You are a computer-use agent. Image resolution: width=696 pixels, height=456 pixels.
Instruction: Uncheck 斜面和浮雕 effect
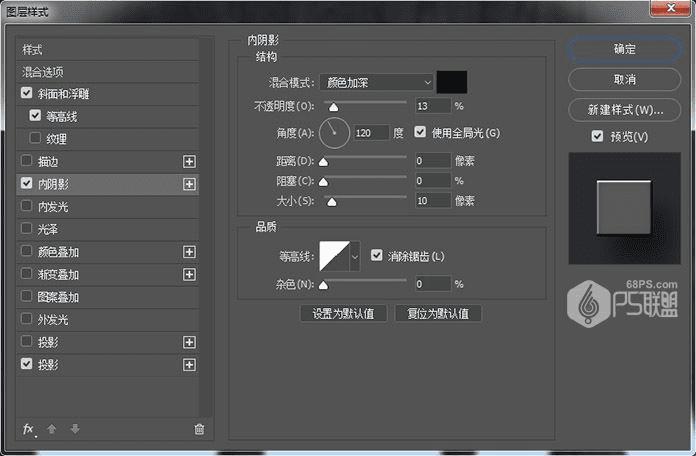pyautogui.click(x=27, y=93)
